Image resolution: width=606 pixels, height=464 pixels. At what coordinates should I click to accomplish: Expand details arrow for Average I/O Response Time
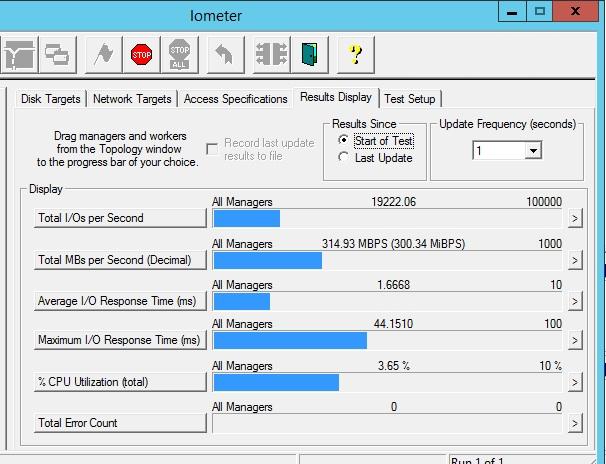click(575, 301)
